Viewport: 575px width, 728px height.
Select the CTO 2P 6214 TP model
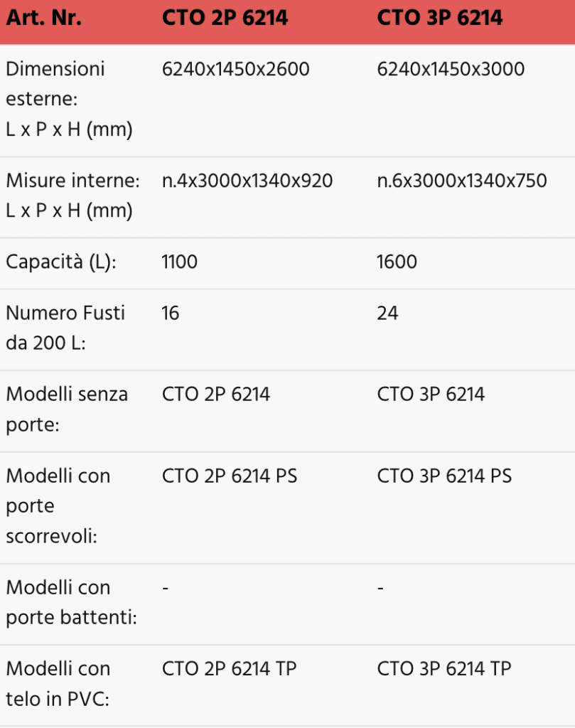(x=230, y=668)
